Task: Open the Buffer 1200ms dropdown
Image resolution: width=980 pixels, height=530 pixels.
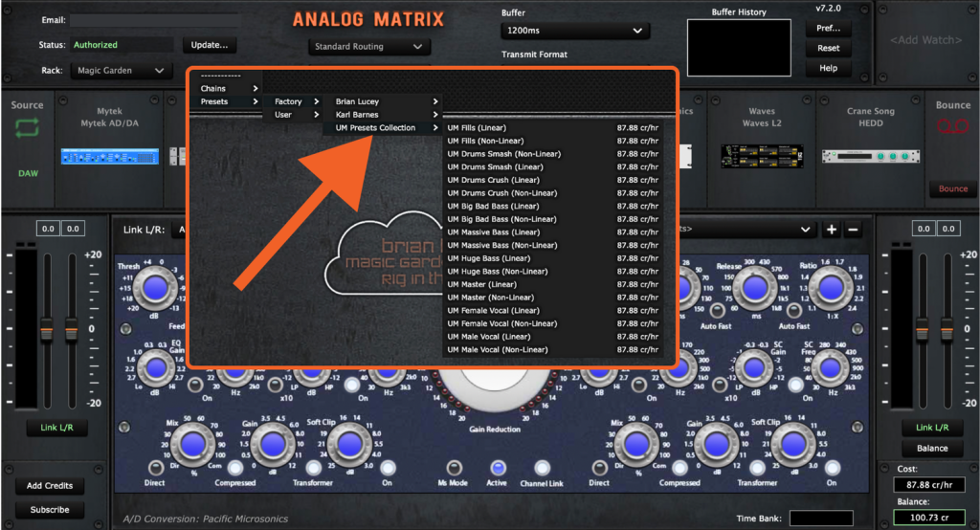Action: 575,31
